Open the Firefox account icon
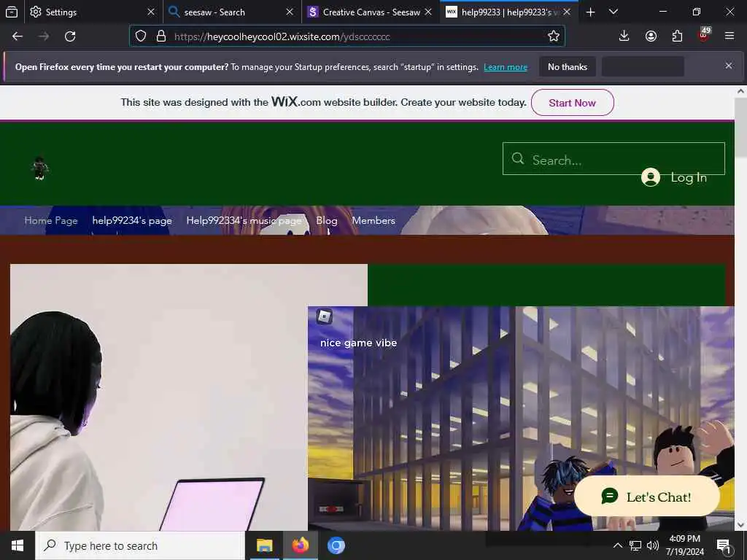Screen dimensions: 747x560 coord(651,36)
